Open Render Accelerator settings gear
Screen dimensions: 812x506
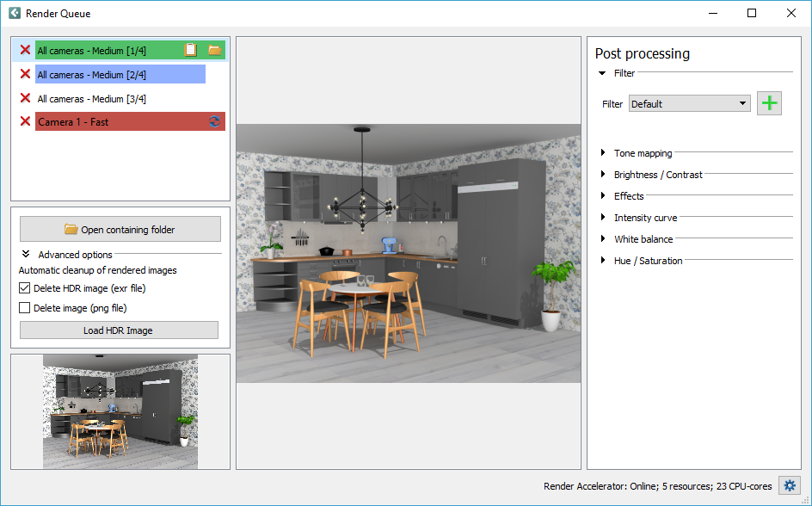click(x=790, y=486)
